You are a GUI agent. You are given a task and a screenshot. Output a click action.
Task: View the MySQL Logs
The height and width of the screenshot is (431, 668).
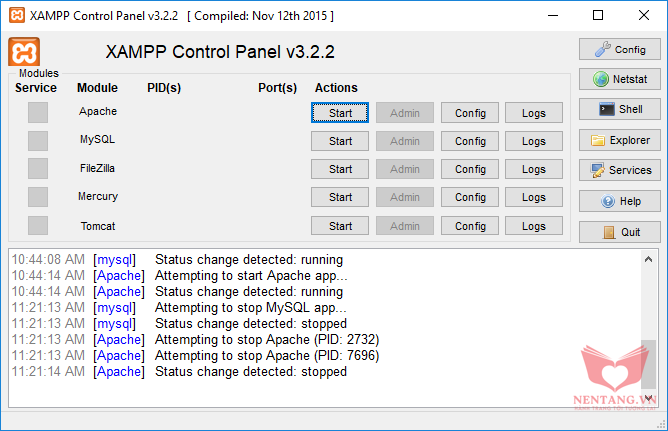click(x=534, y=141)
